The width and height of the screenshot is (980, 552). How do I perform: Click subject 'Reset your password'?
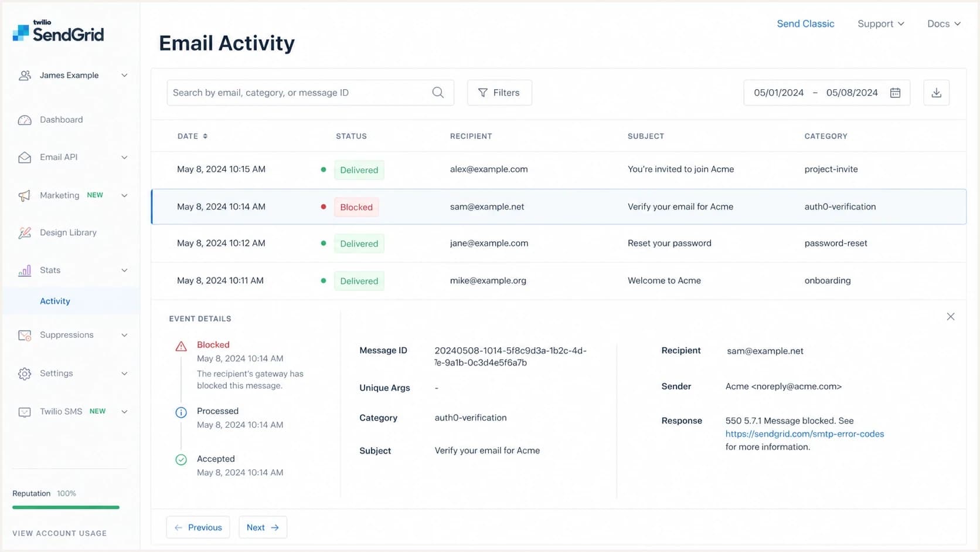(669, 243)
